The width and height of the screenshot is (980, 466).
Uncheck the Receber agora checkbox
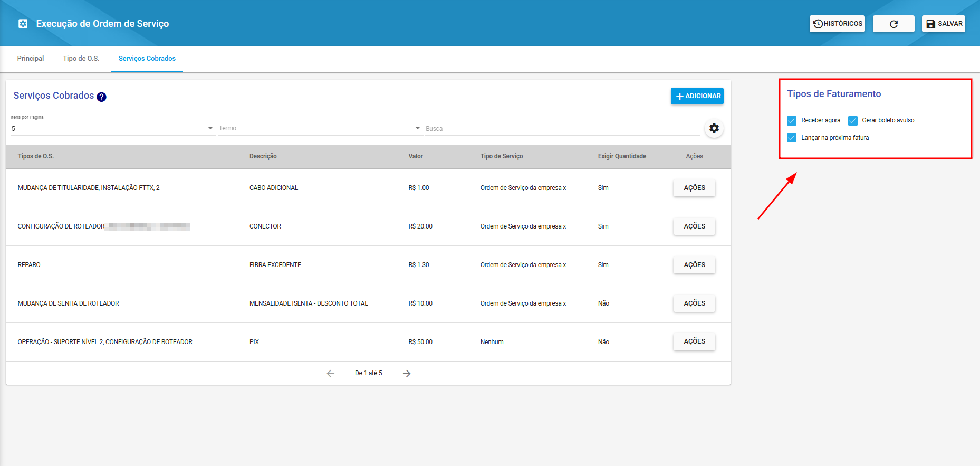click(x=792, y=121)
